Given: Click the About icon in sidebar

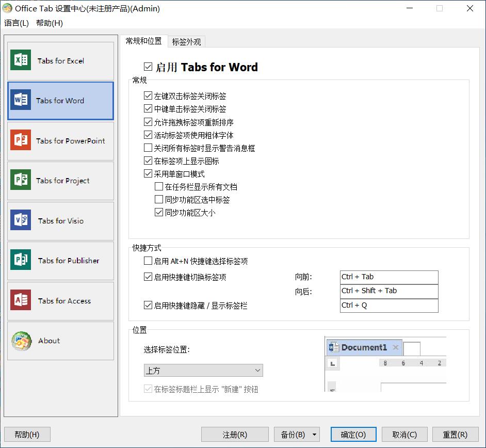Looking at the screenshot, I should pyautogui.click(x=21, y=341).
